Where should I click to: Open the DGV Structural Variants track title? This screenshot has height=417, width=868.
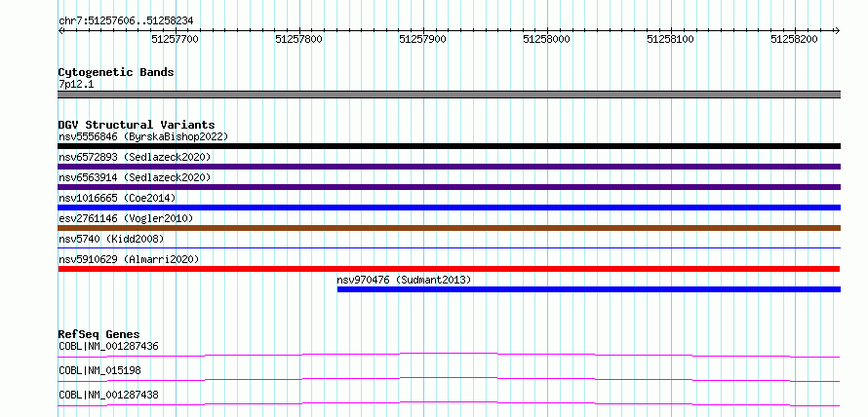click(x=137, y=125)
